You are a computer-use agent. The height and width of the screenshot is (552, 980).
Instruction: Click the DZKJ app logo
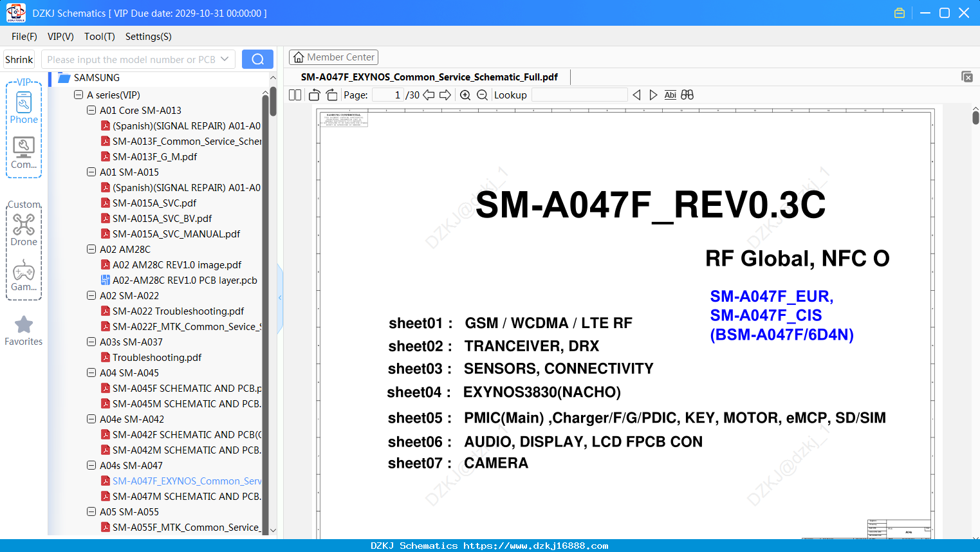15,13
